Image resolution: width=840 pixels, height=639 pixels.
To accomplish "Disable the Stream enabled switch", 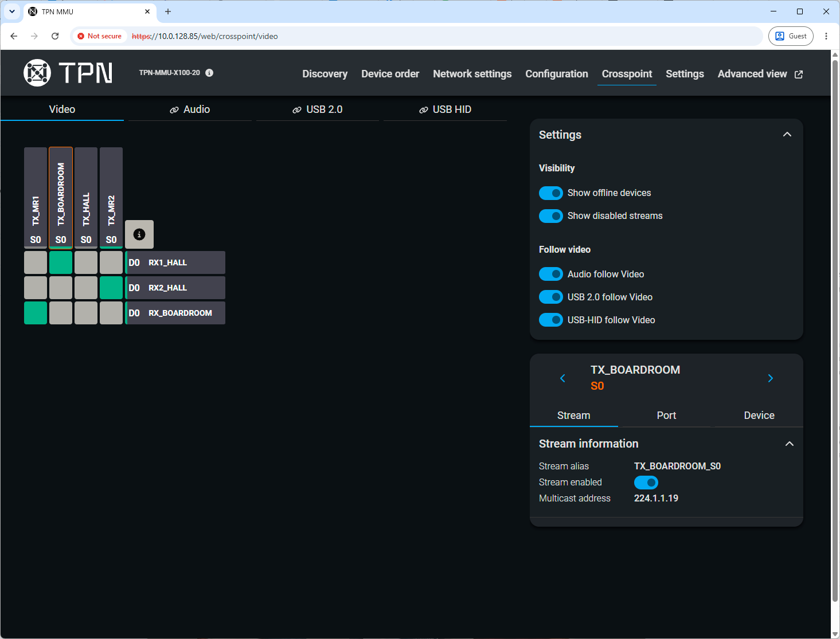I will pyautogui.click(x=646, y=483).
